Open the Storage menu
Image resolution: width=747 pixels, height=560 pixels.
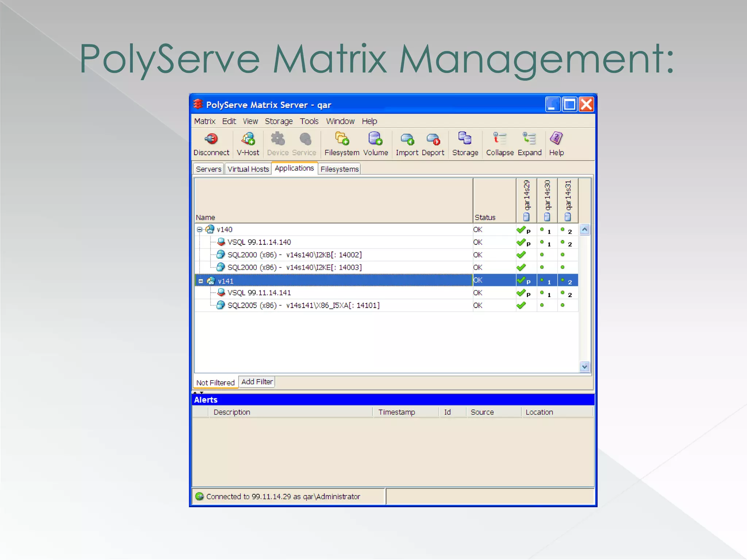(x=279, y=121)
